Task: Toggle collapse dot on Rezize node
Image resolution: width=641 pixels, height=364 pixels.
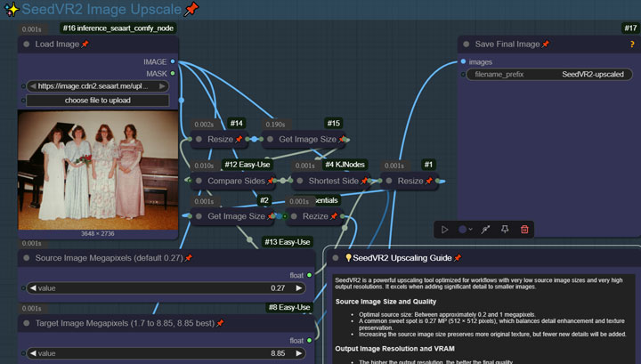Action: [x=294, y=216]
